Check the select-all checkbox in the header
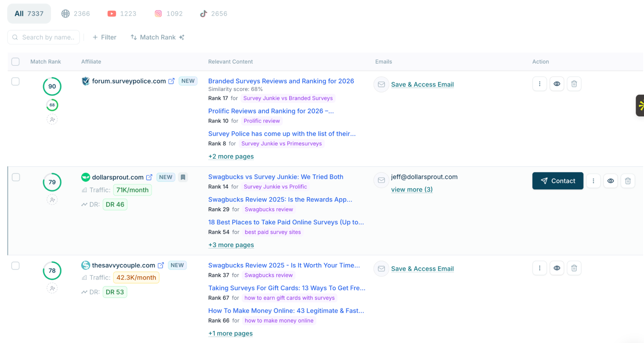The image size is (644, 343). tap(15, 62)
